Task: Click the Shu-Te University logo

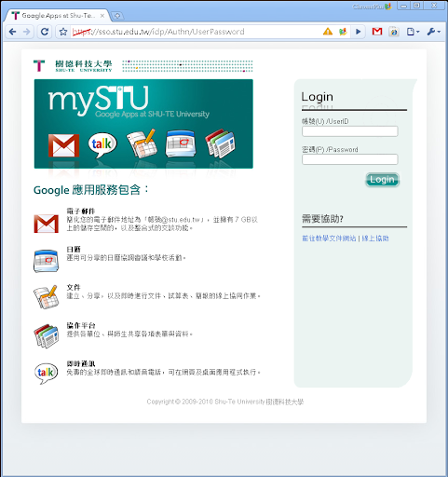Action: pyautogui.click(x=73, y=66)
